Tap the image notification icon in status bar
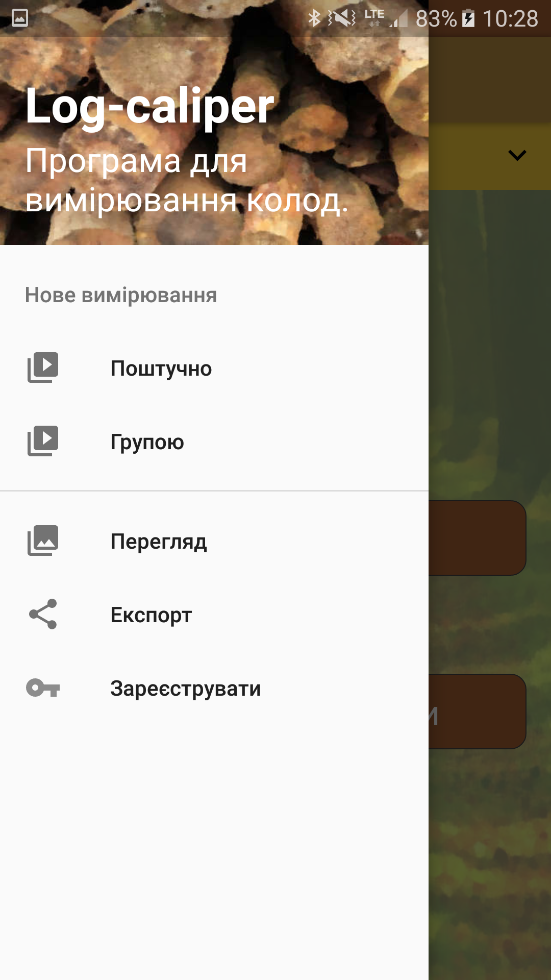 coord(20,18)
